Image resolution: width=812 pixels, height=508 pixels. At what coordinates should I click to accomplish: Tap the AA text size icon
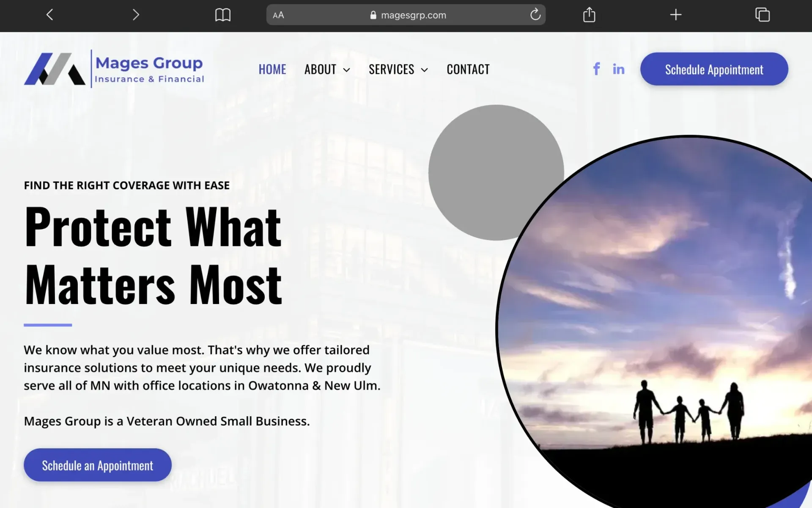pos(278,15)
